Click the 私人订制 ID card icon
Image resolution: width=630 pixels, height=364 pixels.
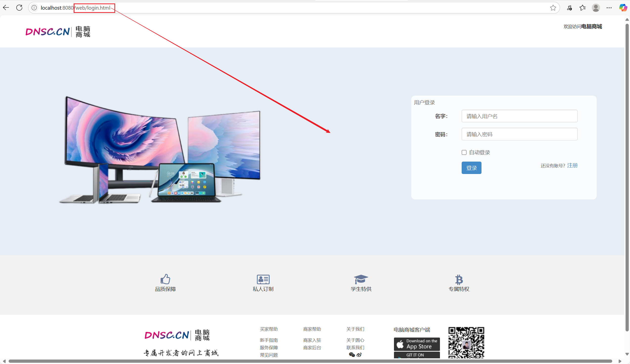coord(263,279)
